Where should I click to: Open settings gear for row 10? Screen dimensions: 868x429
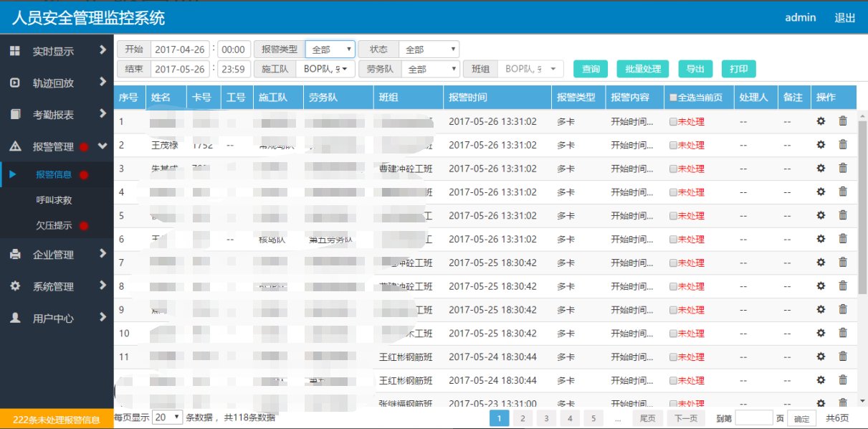(x=821, y=333)
